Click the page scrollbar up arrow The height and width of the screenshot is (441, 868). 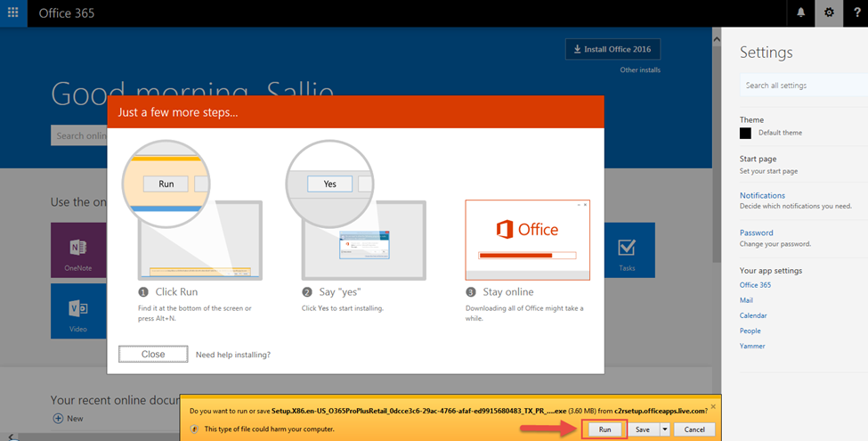click(x=717, y=39)
